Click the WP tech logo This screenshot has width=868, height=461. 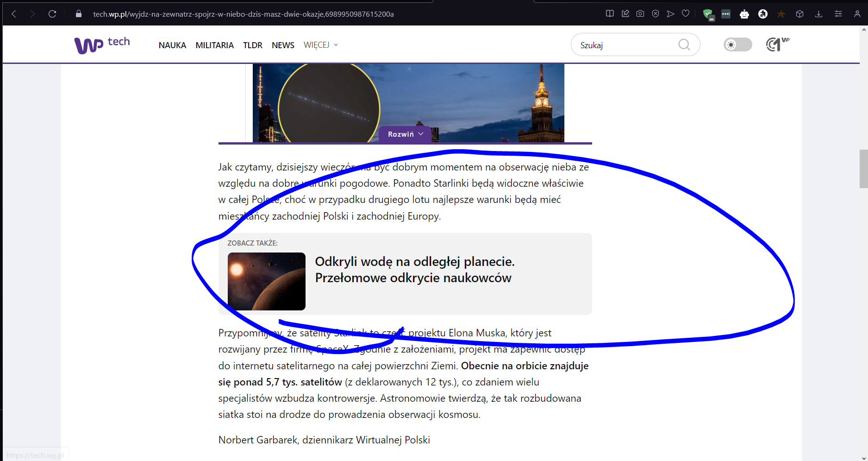(102, 44)
